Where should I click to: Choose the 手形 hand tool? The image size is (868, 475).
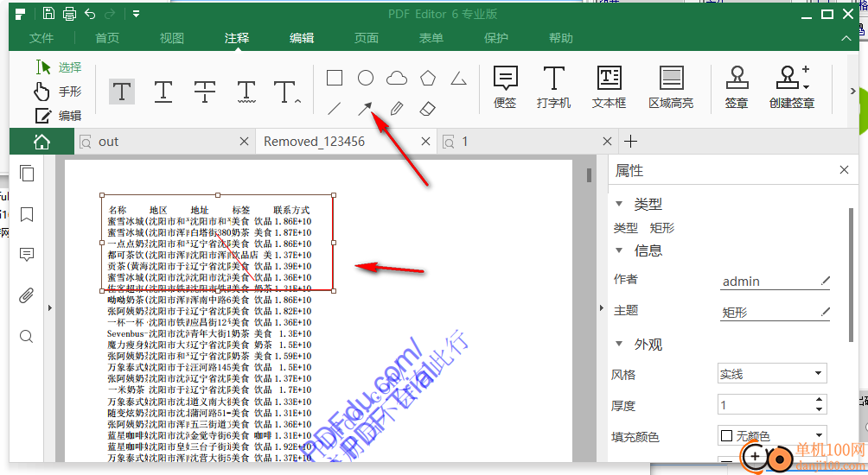click(59, 92)
